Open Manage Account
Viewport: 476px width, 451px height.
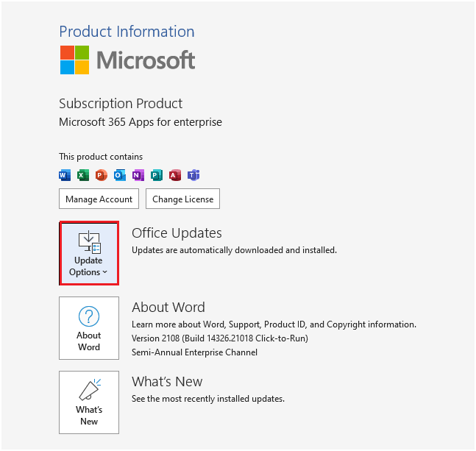point(99,199)
